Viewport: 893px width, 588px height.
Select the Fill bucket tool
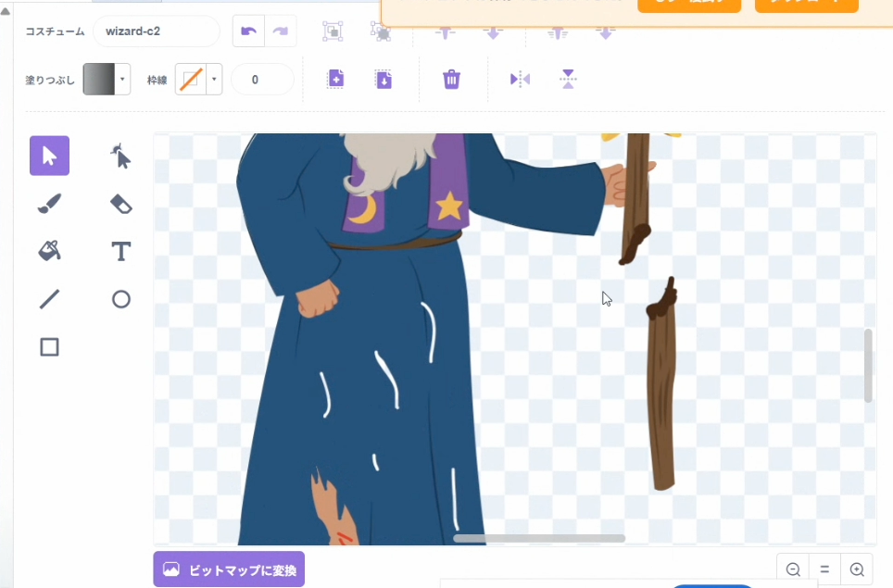[49, 251]
